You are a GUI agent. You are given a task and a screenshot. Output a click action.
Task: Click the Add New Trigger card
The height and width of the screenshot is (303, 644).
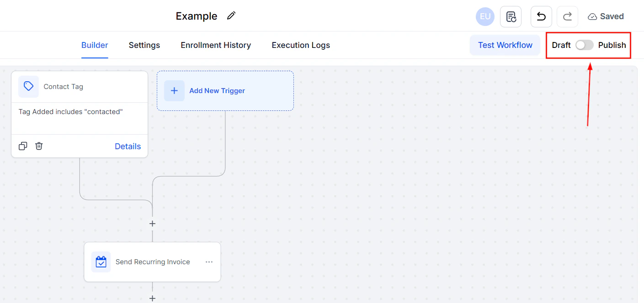(225, 90)
